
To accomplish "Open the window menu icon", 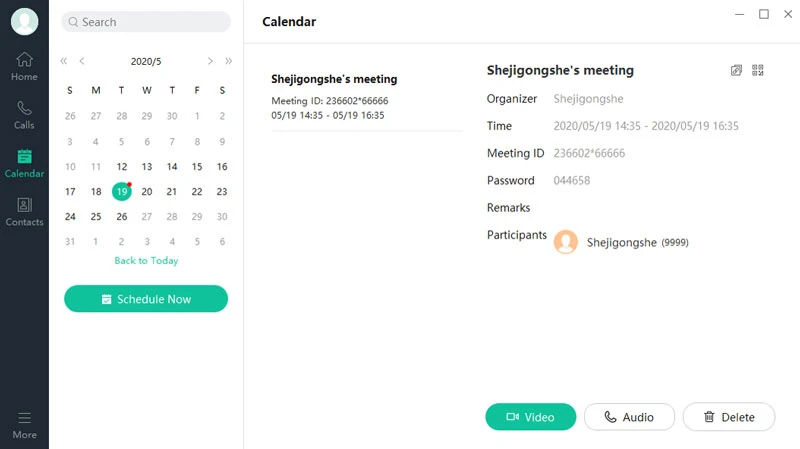I will [x=738, y=14].
